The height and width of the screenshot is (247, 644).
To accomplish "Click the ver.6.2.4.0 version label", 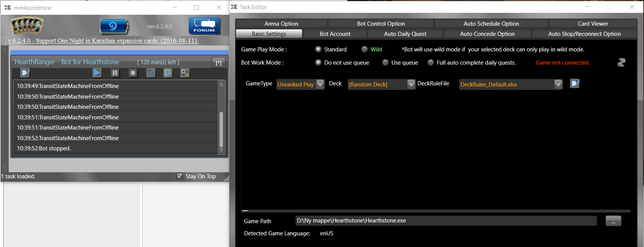I will click(x=159, y=26).
